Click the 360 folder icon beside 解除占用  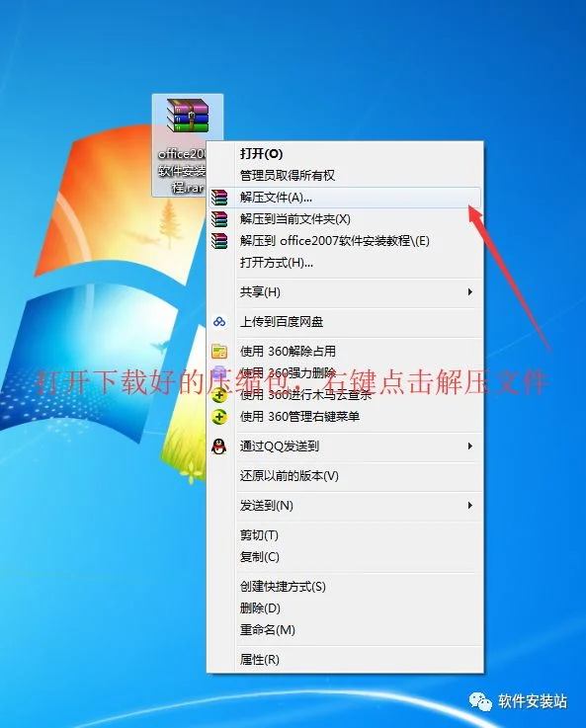219,351
